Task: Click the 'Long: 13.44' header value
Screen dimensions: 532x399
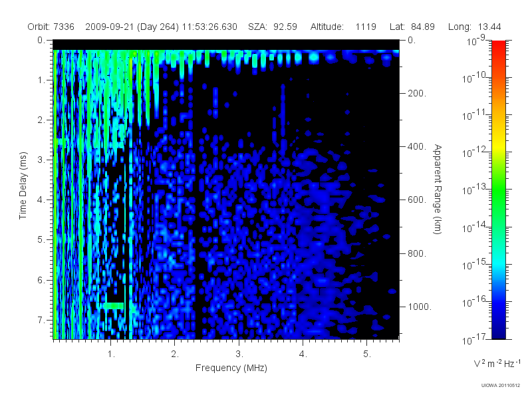Action: 474,27
